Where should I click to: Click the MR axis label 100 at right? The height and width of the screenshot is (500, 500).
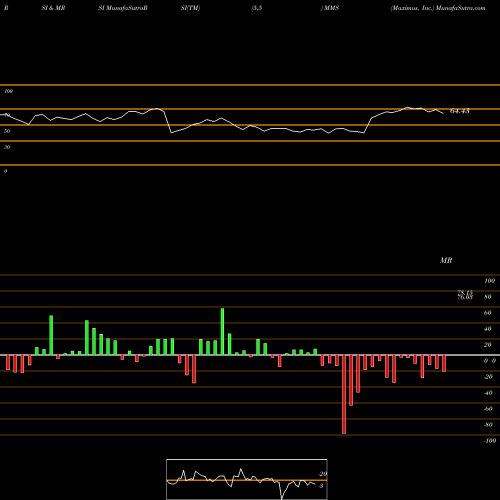(489, 281)
